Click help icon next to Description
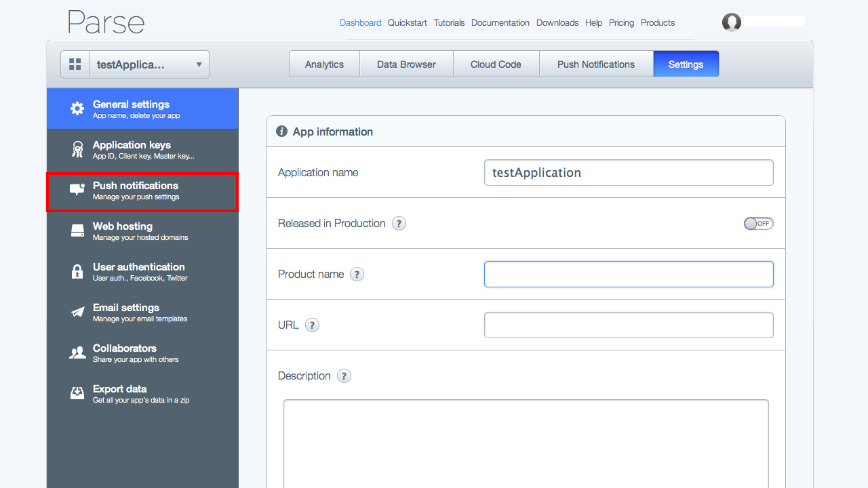 coord(344,376)
